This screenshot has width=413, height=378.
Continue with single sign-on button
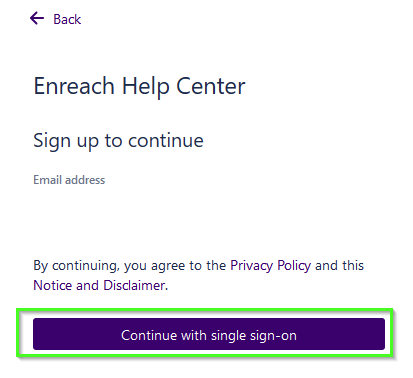click(x=209, y=334)
